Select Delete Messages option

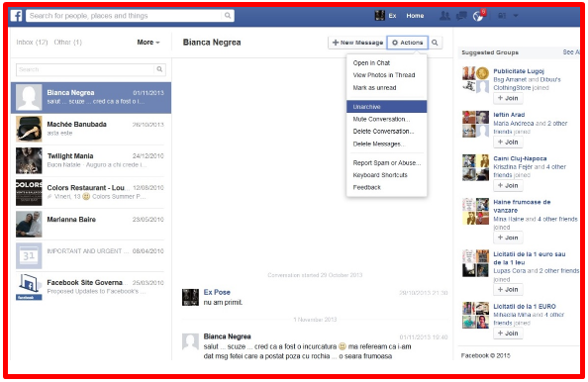click(x=386, y=143)
